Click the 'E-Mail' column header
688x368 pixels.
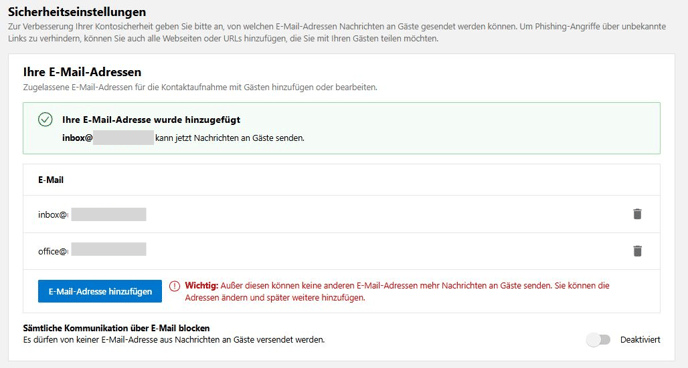(51, 180)
